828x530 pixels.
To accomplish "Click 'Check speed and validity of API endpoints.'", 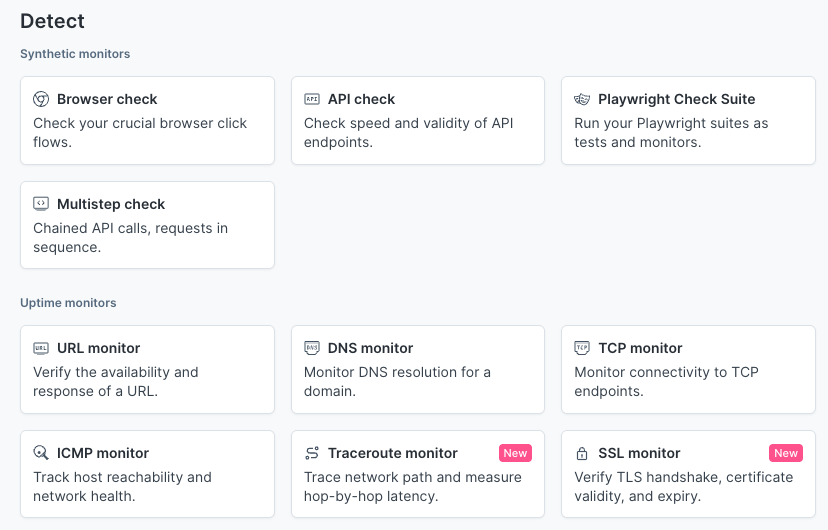I will [408, 132].
